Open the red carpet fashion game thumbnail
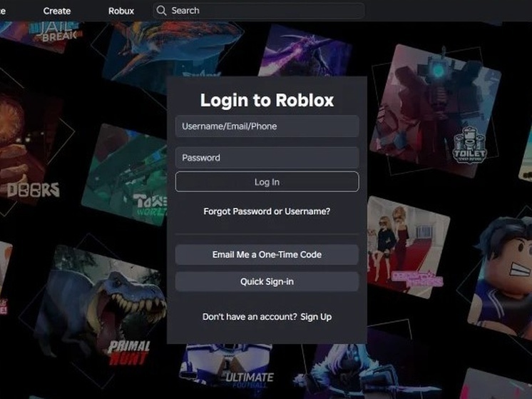Screen dimensions: 532x399 [x=407, y=248]
